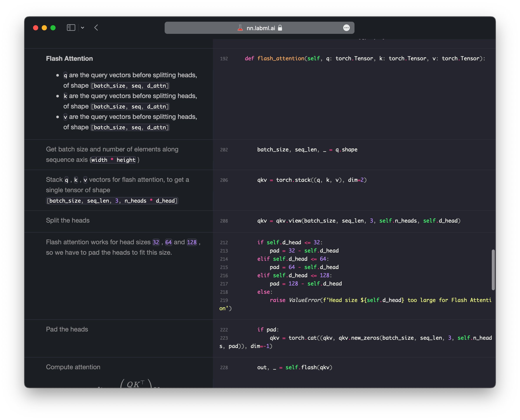The image size is (520, 420).
Task: Click line number 206
Action: pos(224,180)
